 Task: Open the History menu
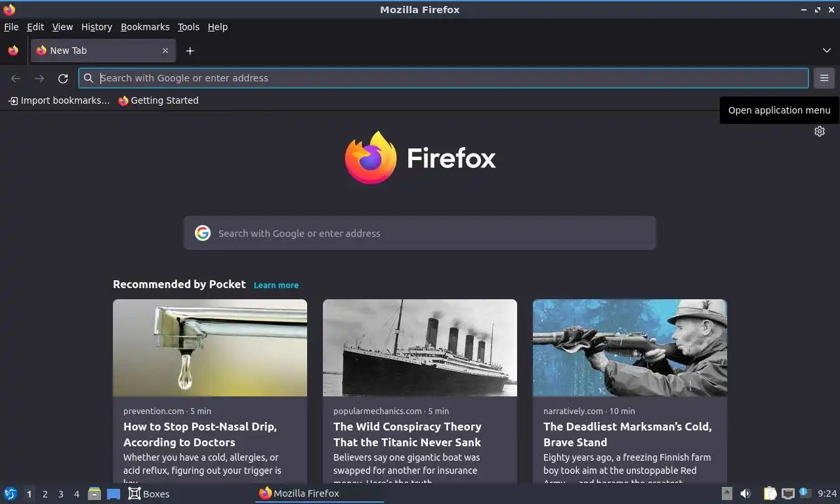pos(96,27)
